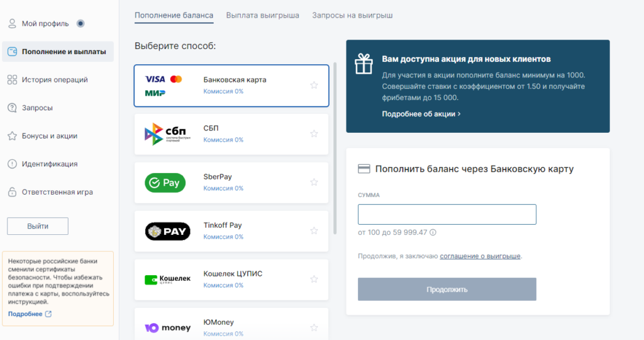The width and height of the screenshot is (644, 340).
Task: Click the profile person icon
Action: coord(12,23)
